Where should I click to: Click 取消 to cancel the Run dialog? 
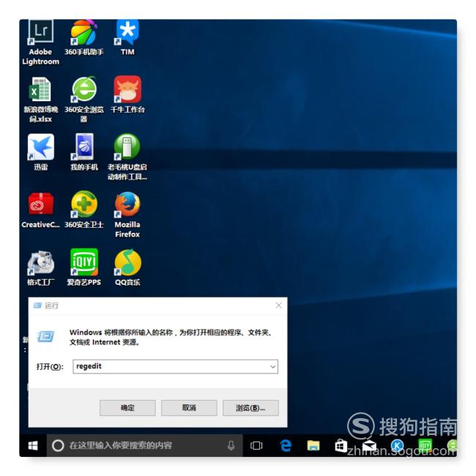[x=189, y=408]
